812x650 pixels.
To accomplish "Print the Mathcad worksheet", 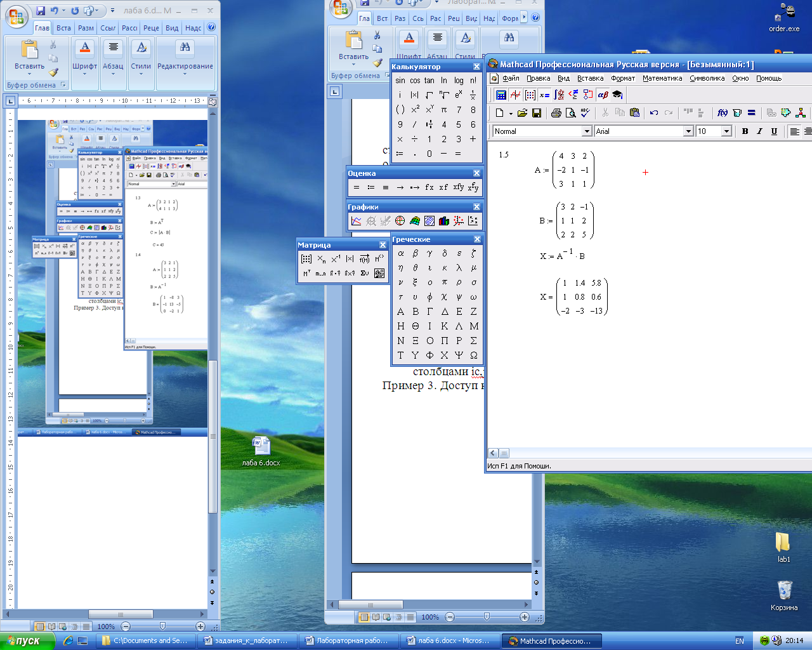I will (x=556, y=113).
